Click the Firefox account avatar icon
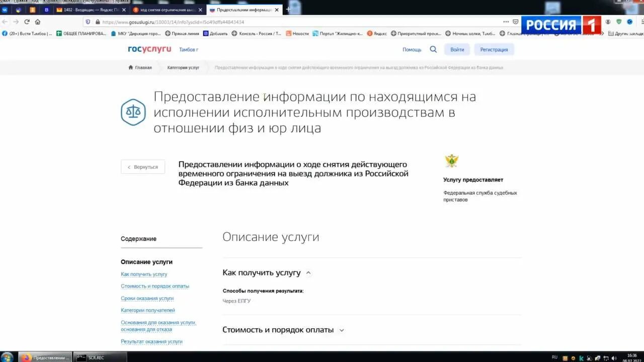This screenshot has width=644, height=362. (608, 22)
